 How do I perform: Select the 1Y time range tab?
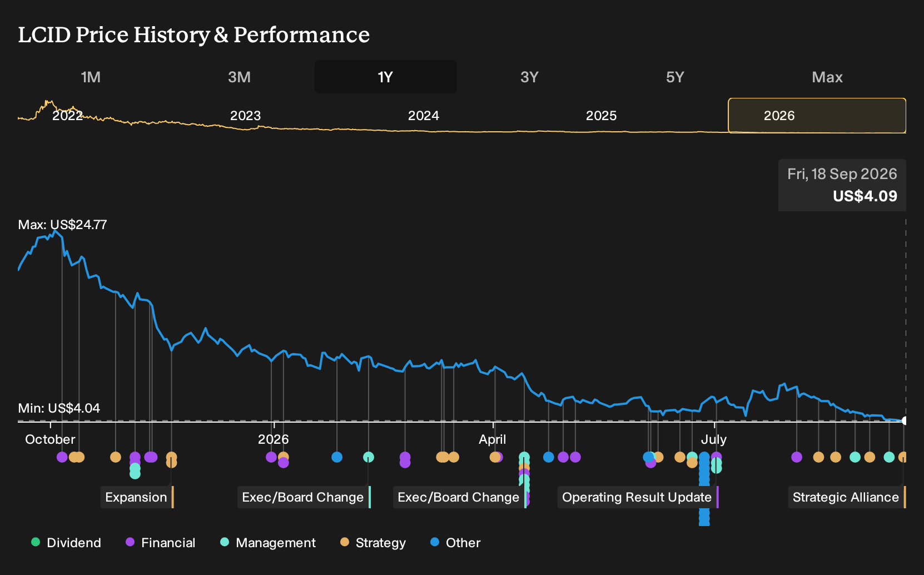pos(386,77)
